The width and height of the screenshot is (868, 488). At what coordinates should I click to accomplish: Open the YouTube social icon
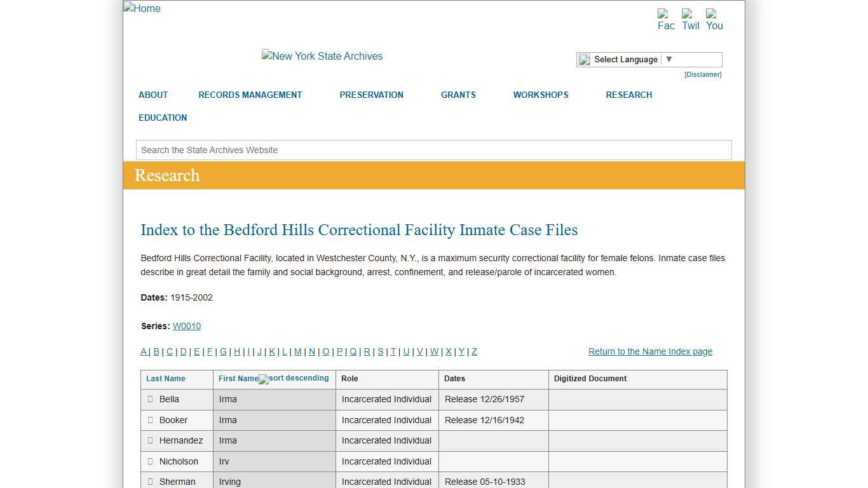714,19
